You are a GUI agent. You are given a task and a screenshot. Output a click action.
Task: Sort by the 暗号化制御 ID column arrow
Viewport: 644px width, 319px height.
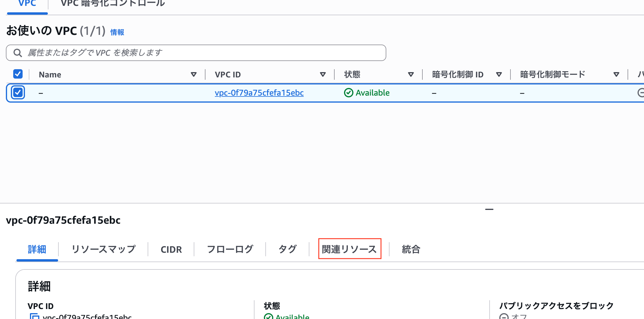click(499, 74)
